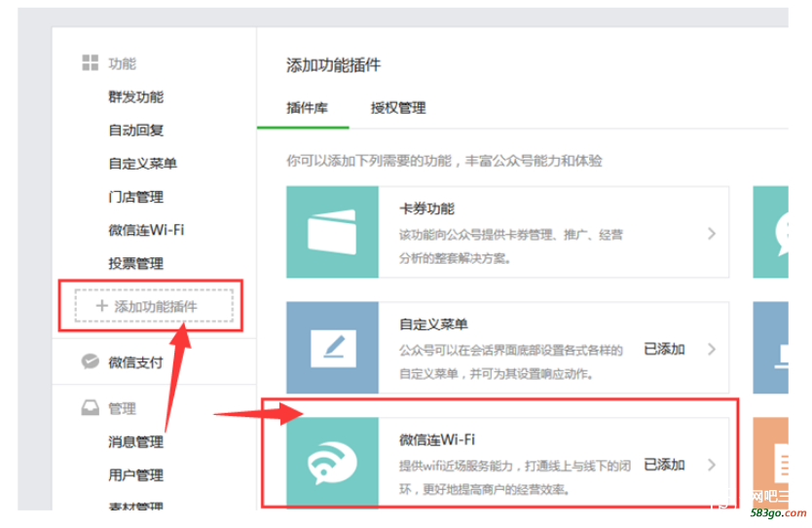Screen dimensions: 812x528
Task: Go to 门店管理 in the sidebar
Action: click(x=135, y=197)
